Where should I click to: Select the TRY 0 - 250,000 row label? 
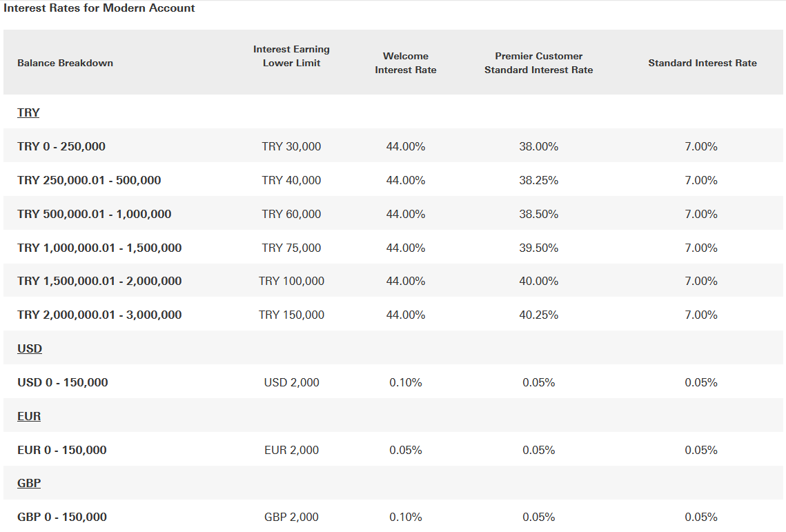(61, 146)
